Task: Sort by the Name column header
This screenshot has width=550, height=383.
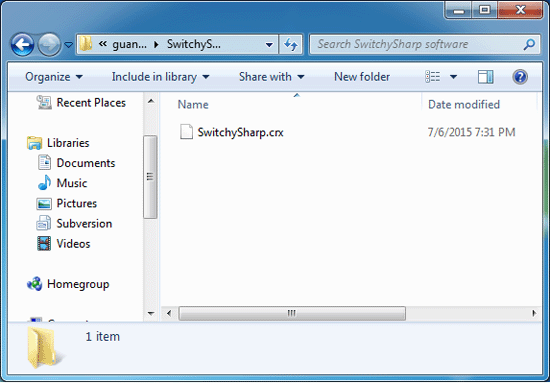Action: 193,105
